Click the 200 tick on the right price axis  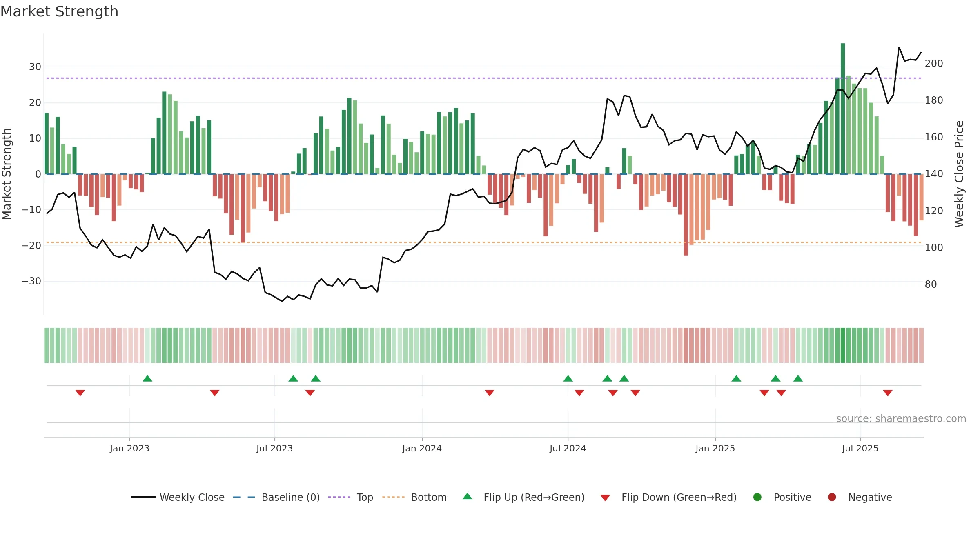pyautogui.click(x=934, y=64)
